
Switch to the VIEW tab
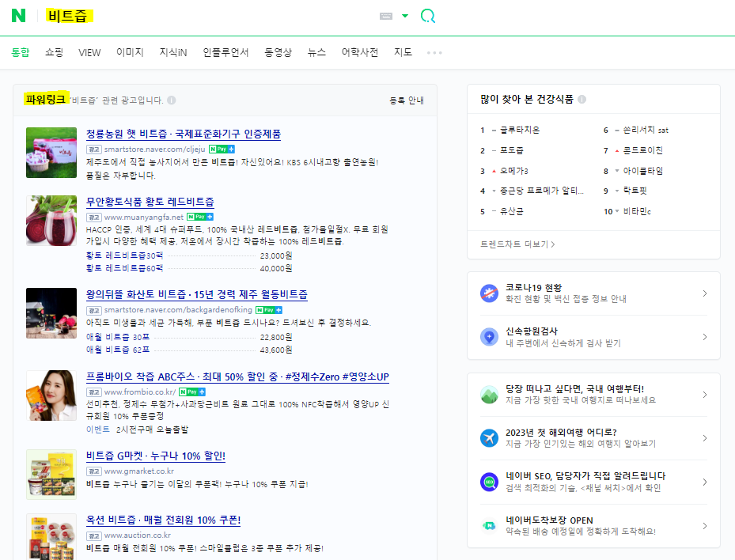89,52
